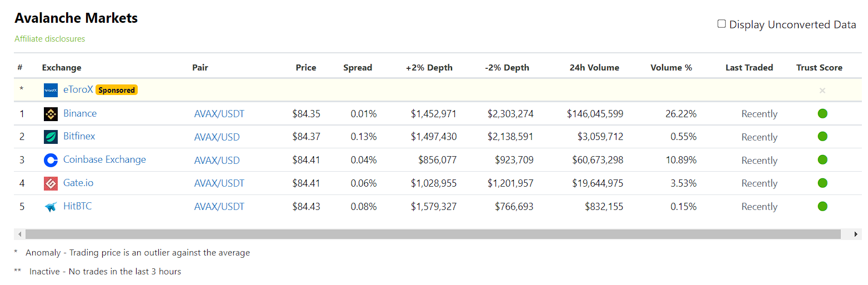Click Bitfinex's green trust score dot
The height and width of the screenshot is (285, 868).
[822, 137]
